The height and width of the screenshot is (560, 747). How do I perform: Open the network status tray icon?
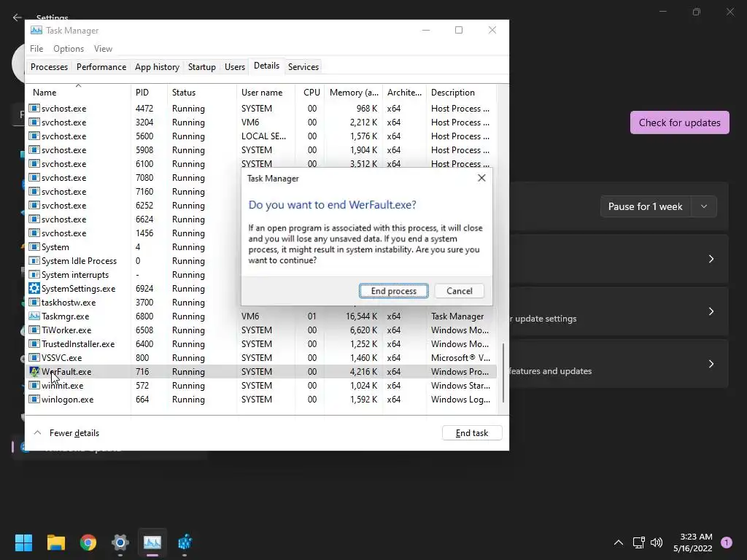tap(638, 542)
